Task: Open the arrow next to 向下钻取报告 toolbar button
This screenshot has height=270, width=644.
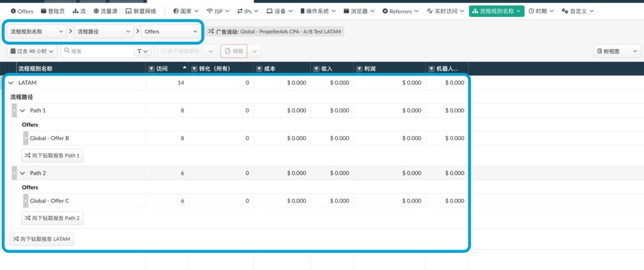Action: 211,51
